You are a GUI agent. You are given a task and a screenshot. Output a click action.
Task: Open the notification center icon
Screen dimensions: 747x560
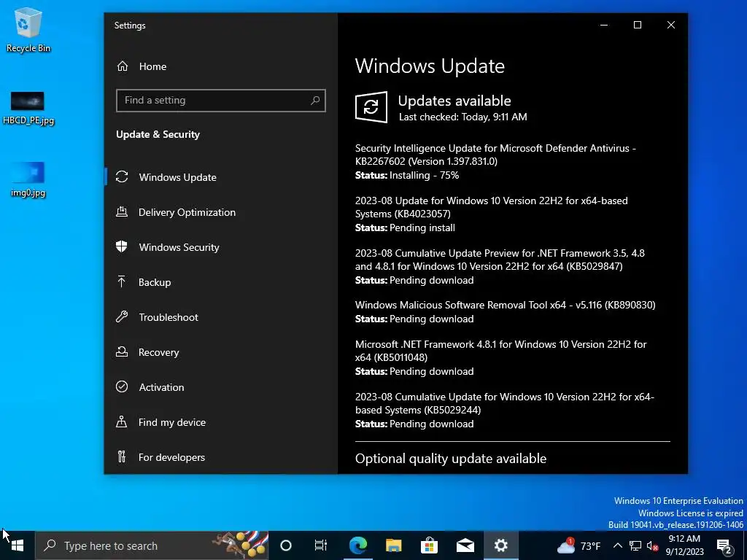point(724,545)
